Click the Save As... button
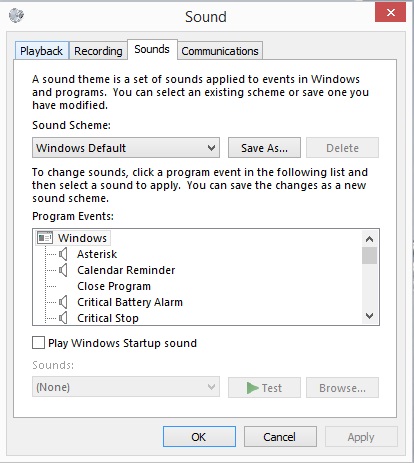The width and height of the screenshot is (414, 463). click(x=264, y=148)
